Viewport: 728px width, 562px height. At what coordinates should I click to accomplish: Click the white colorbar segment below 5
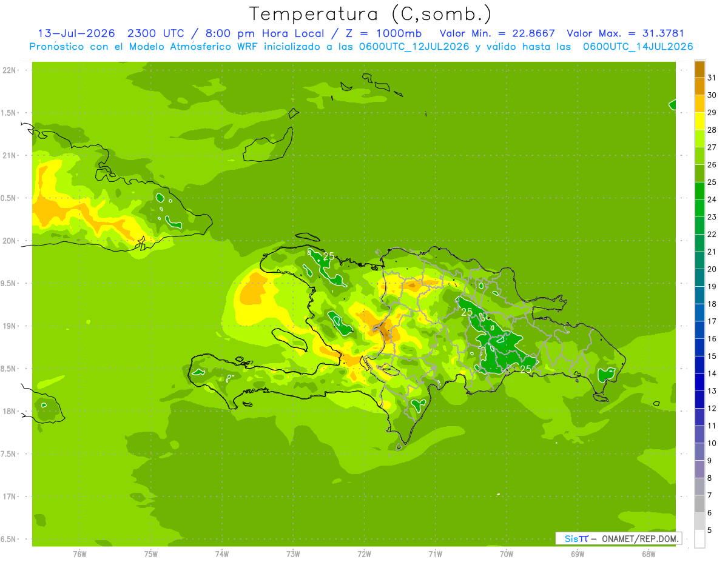699,538
